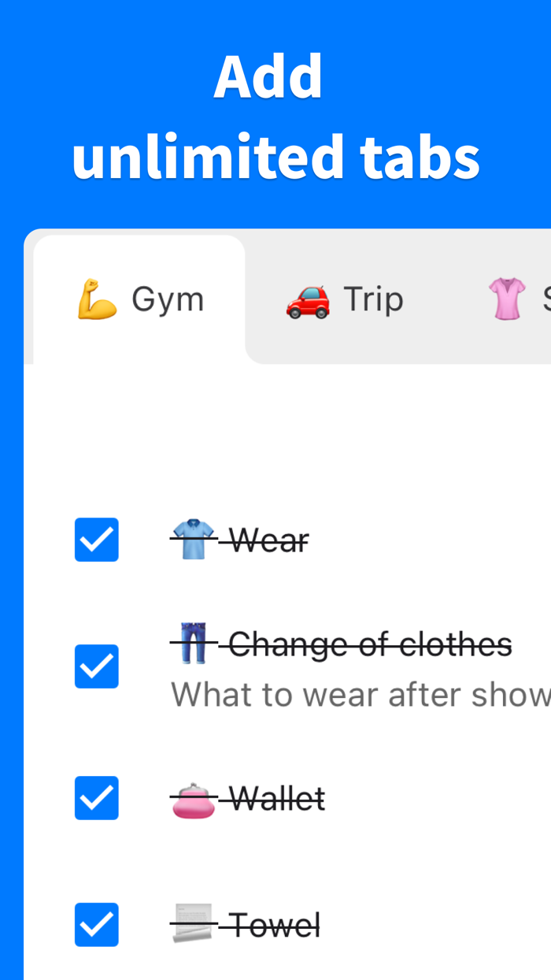Switch to the Trip tab

pyautogui.click(x=346, y=299)
